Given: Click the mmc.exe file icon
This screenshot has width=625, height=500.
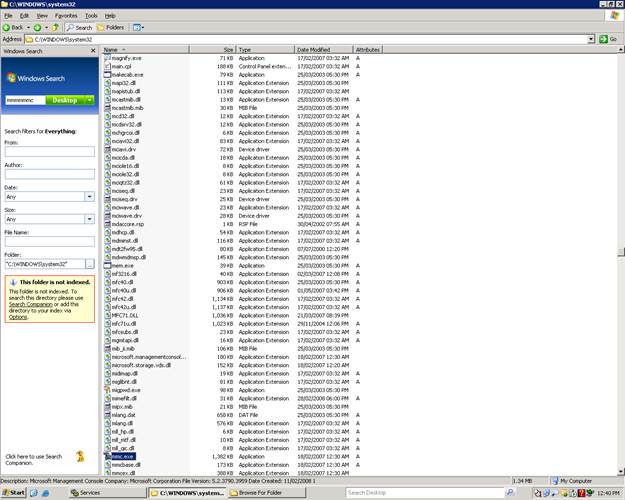Looking at the screenshot, I should (107, 456).
